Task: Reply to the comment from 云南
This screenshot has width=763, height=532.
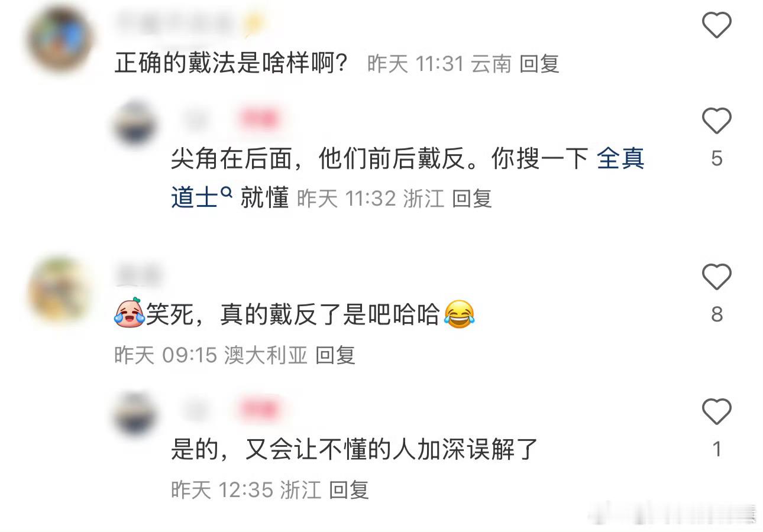Action: [539, 64]
